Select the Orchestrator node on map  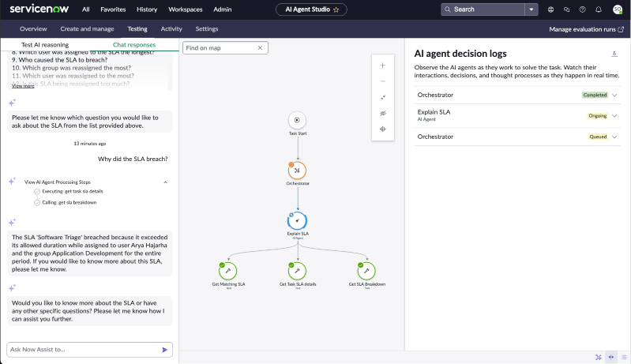tap(297, 171)
